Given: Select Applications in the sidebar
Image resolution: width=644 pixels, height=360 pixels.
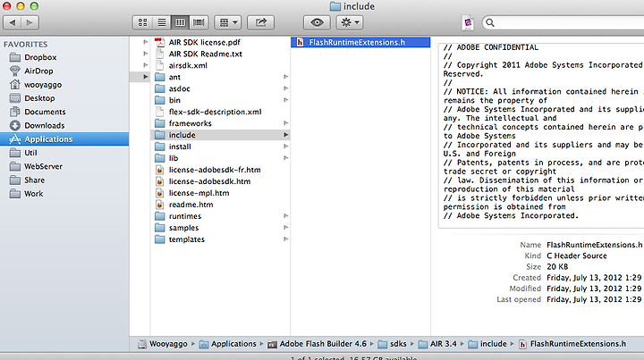Looking at the screenshot, I should [x=64, y=139].
